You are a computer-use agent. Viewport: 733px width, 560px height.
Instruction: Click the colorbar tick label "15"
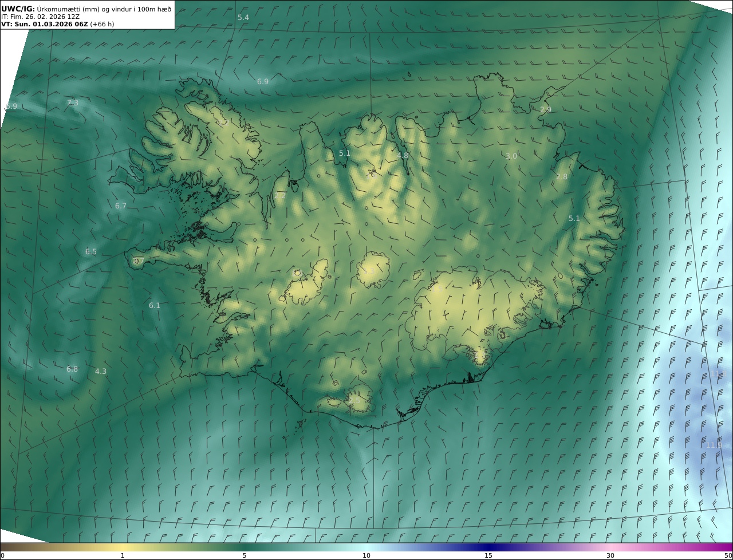[488, 555]
